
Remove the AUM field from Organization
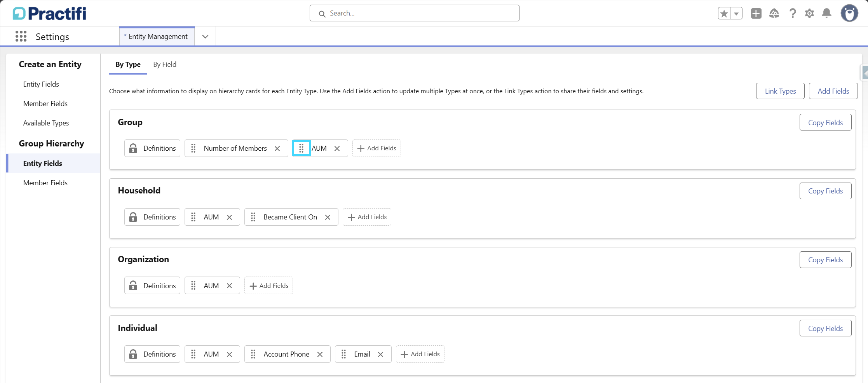[230, 286]
